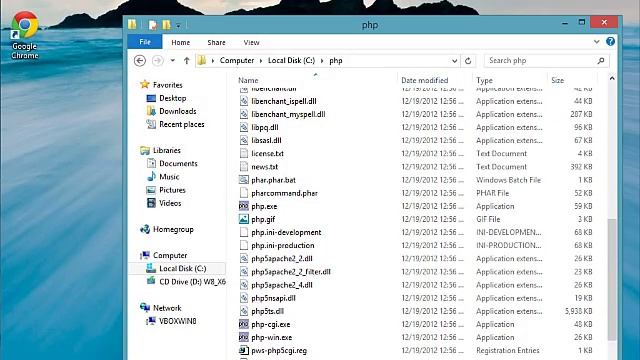
Task: Go up one folder level
Action: point(187,61)
